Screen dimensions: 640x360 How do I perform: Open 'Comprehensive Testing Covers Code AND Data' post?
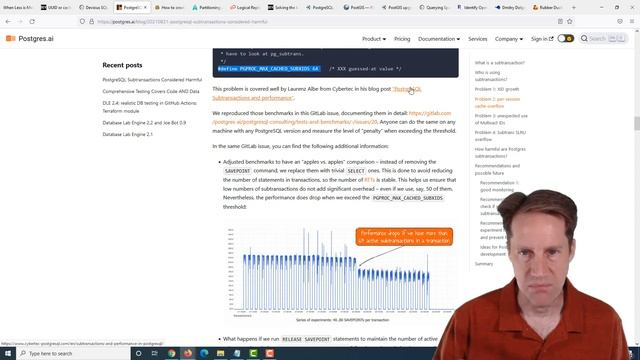[x=151, y=91]
